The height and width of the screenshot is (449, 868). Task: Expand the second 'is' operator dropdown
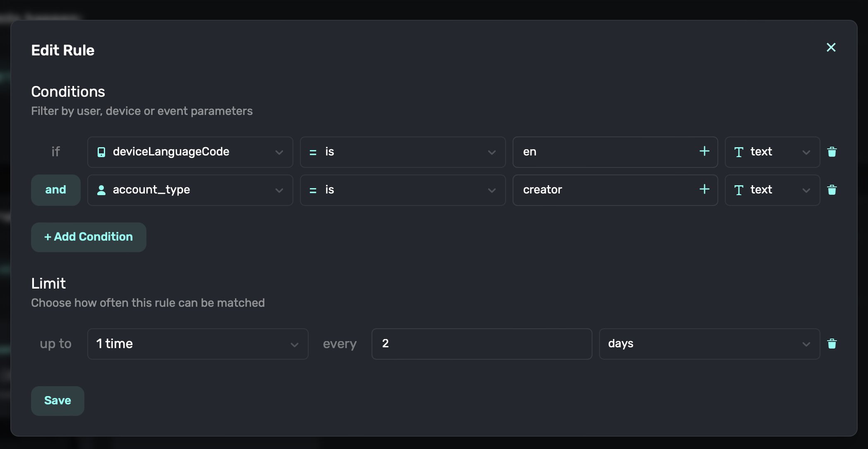click(x=402, y=190)
